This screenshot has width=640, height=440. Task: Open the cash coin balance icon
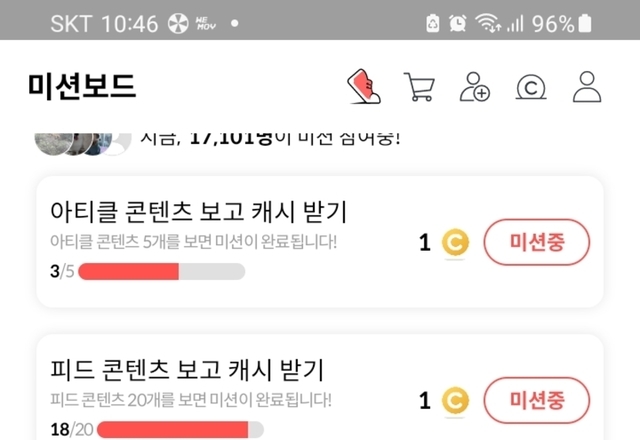[x=530, y=87]
